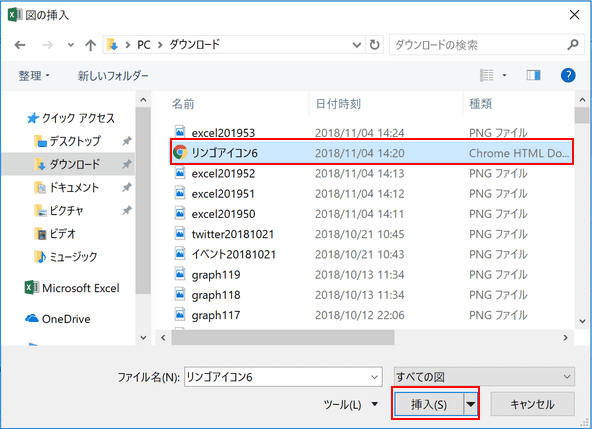592x429 pixels.
Task: Open the 整理 menu
Action: [34, 76]
